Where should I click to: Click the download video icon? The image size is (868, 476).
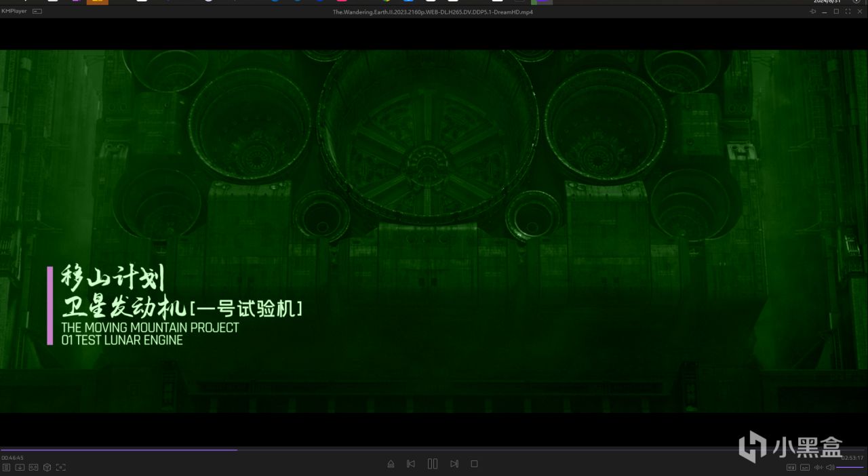click(x=20, y=467)
